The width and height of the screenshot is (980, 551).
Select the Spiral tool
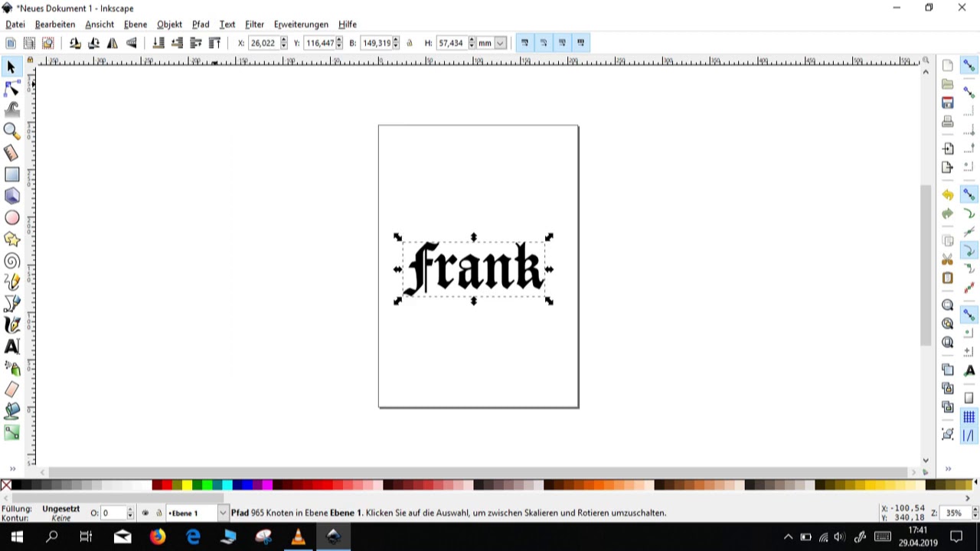[11, 261]
